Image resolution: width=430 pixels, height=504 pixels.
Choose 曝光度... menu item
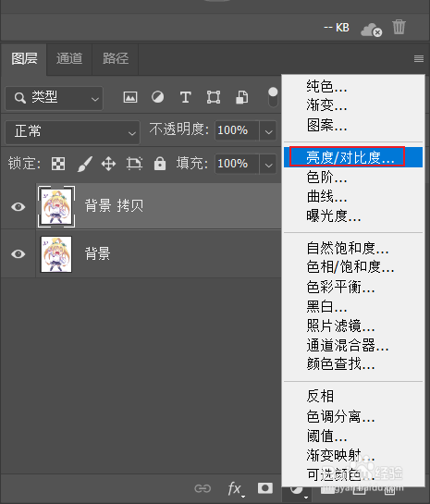353,215
